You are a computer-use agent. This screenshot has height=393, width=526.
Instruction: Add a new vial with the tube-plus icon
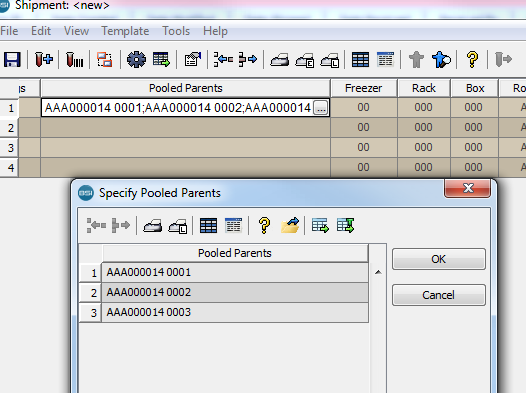44,60
